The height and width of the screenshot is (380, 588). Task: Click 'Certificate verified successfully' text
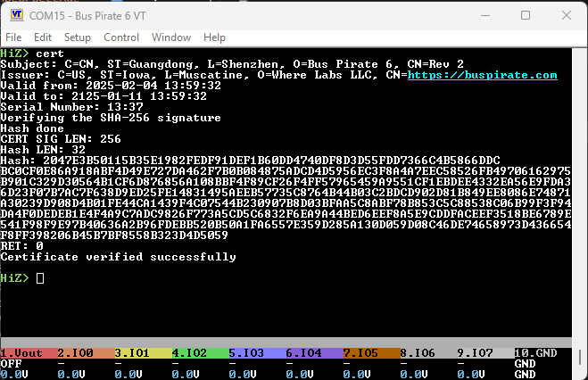118,257
